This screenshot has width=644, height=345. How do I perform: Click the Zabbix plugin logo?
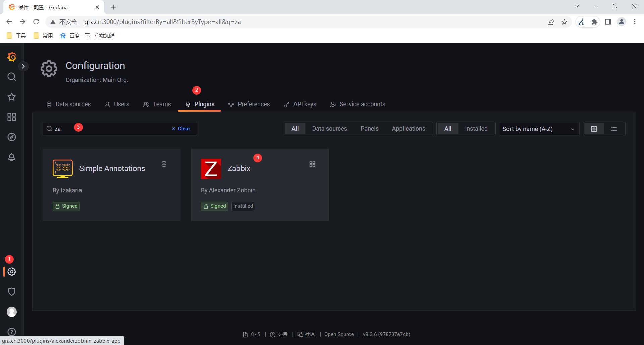pos(211,169)
